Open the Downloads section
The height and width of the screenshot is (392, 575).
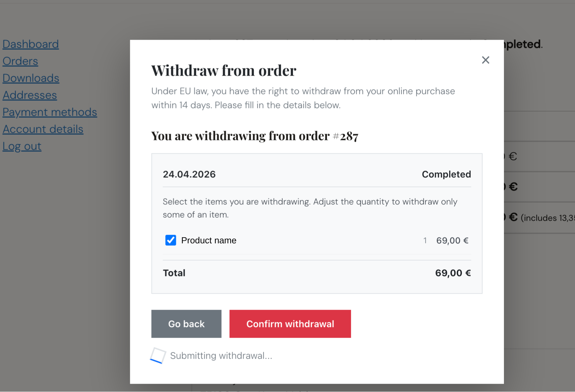(31, 78)
